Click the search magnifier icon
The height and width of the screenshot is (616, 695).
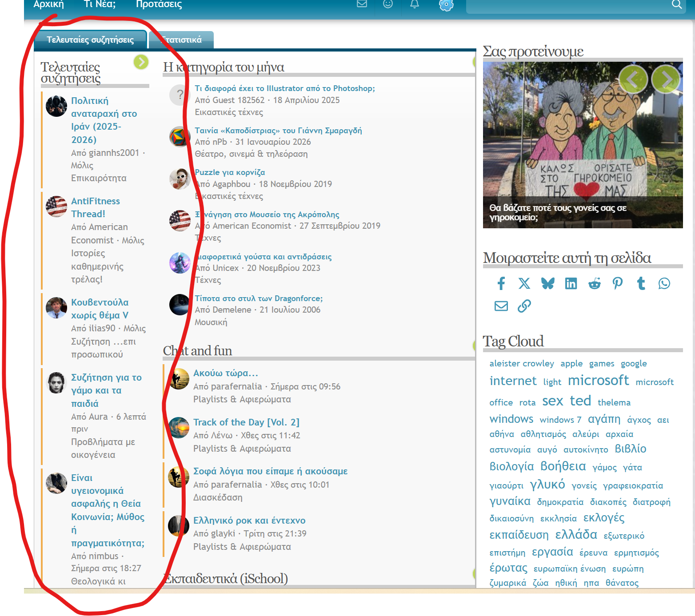pos(676,4)
